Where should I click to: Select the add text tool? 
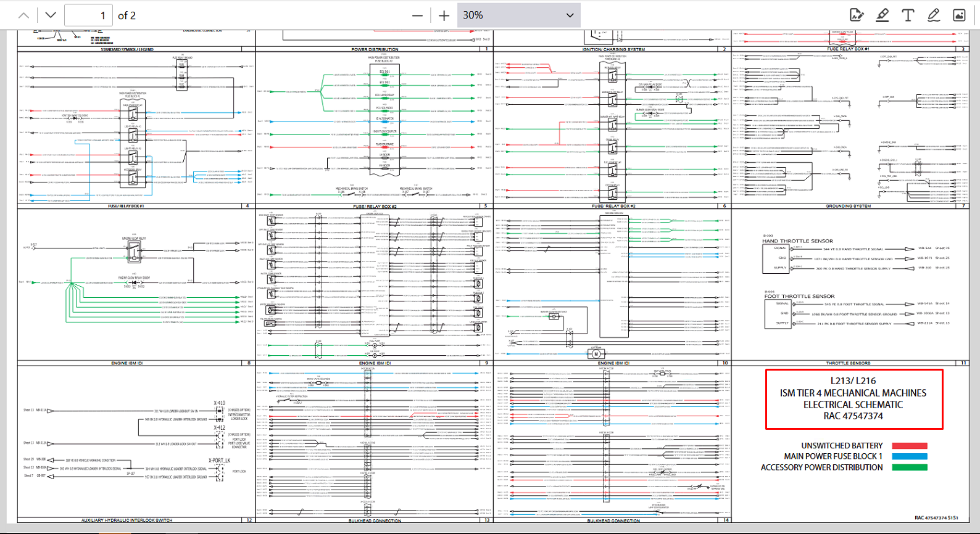pyautogui.click(x=908, y=15)
